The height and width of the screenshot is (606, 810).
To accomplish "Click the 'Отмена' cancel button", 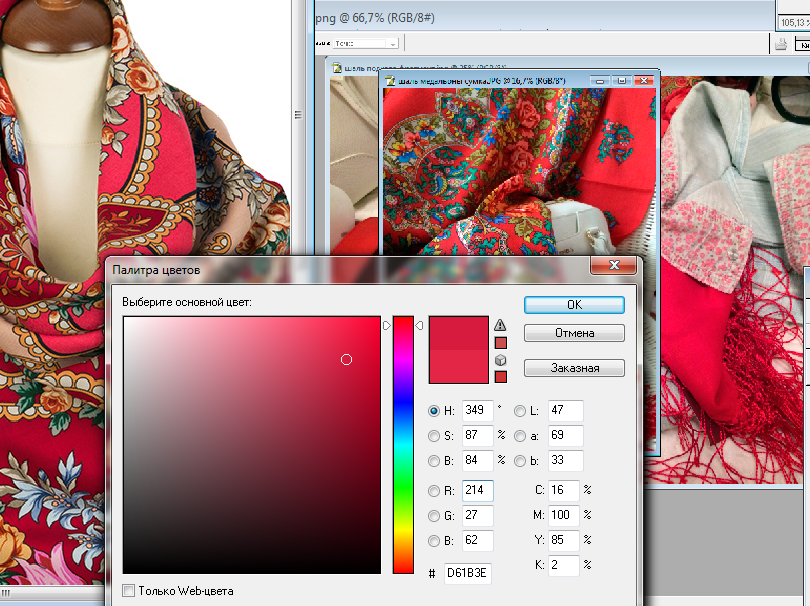I will pos(574,333).
